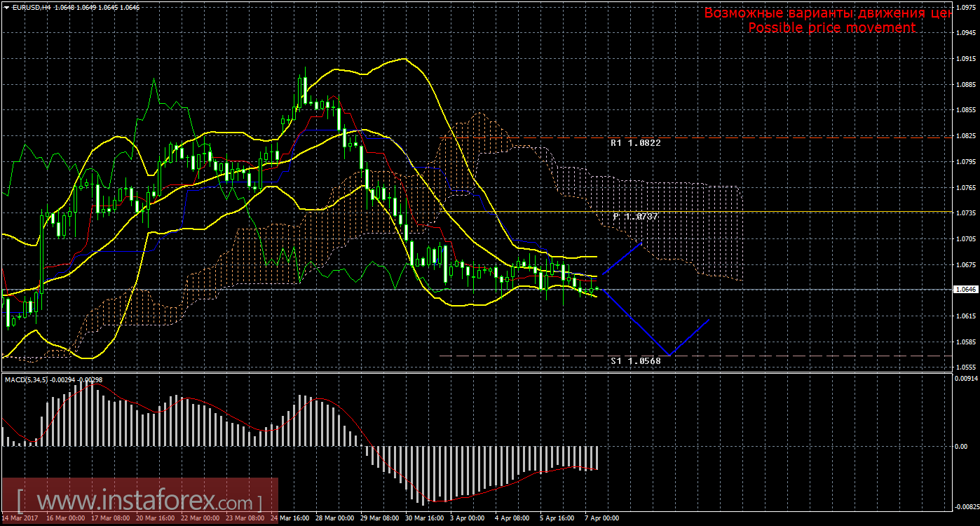980x526 pixels.
Task: Click the 1.0555 price scale label
Action: (965, 367)
